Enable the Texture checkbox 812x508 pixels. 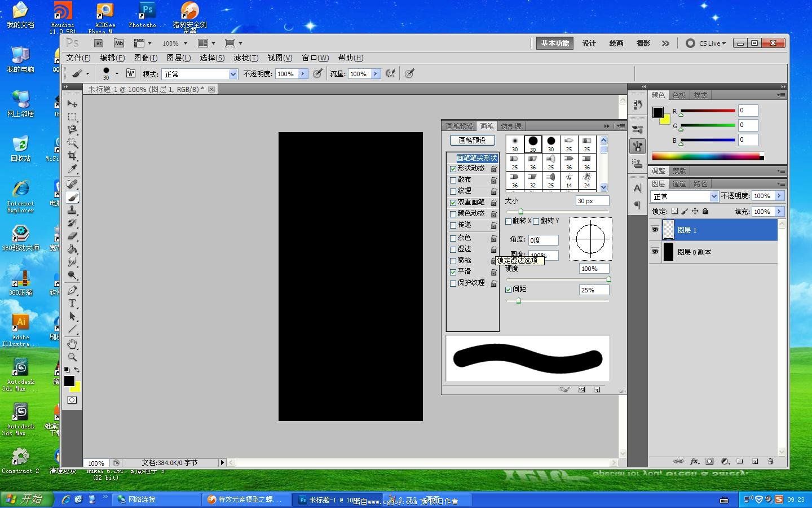453,191
